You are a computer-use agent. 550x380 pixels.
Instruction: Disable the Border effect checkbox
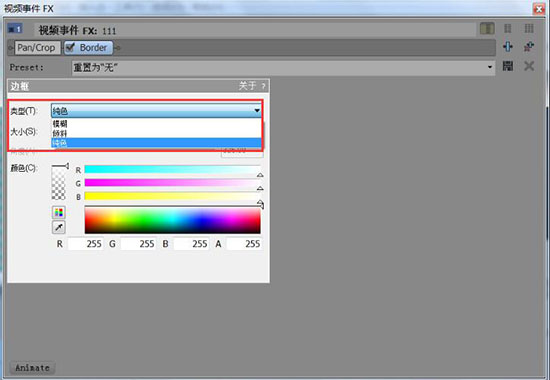[x=70, y=47]
